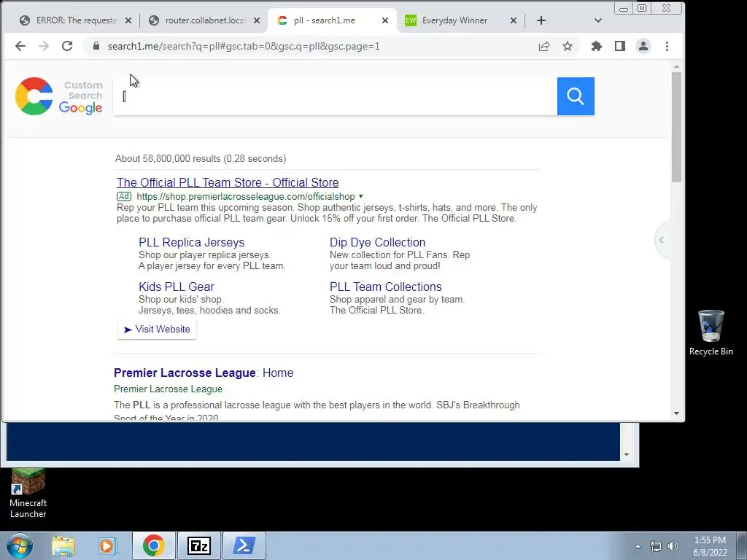This screenshot has height=560, width=747.
Task: Open the PLL Replica Jerseys link
Action: [192, 242]
